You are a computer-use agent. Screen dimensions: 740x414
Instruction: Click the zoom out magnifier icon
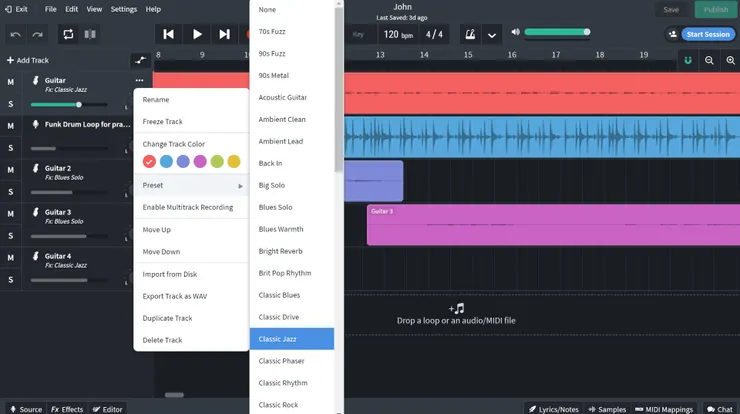pyautogui.click(x=709, y=60)
